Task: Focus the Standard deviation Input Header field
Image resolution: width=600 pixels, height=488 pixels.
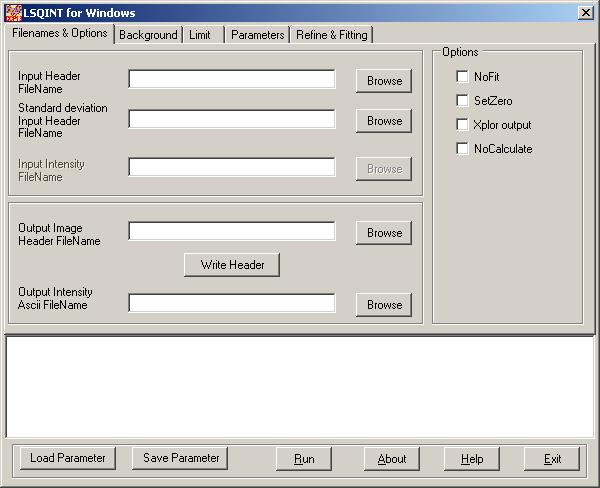Action: 232,119
